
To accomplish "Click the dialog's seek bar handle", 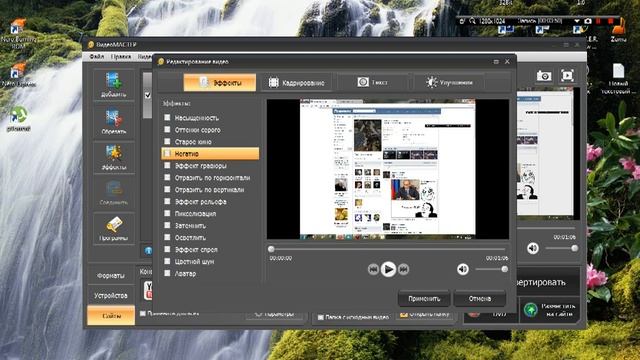I will [271, 249].
